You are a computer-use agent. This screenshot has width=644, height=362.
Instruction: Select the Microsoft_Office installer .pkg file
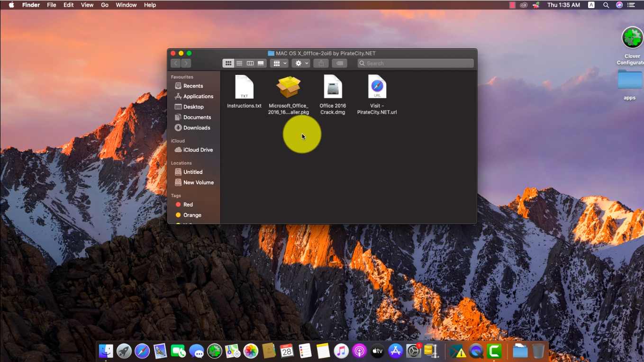289,95
